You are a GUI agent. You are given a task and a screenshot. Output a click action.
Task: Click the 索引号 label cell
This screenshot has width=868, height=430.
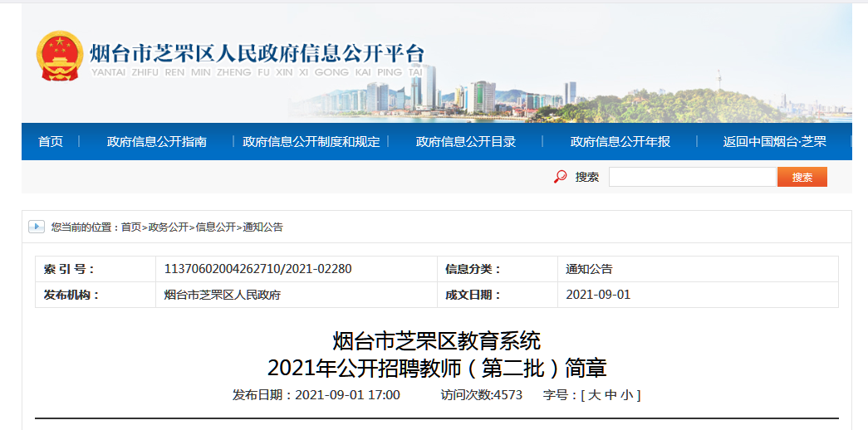point(96,269)
